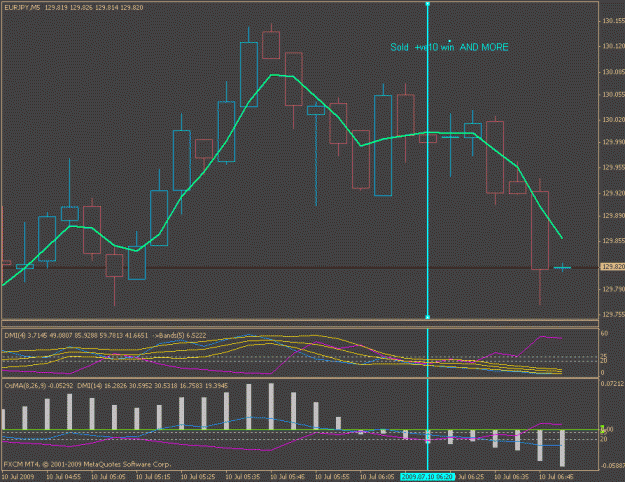The image size is (625, 482).
Task: Click the 130.120 price axis label
Action: coord(614,46)
